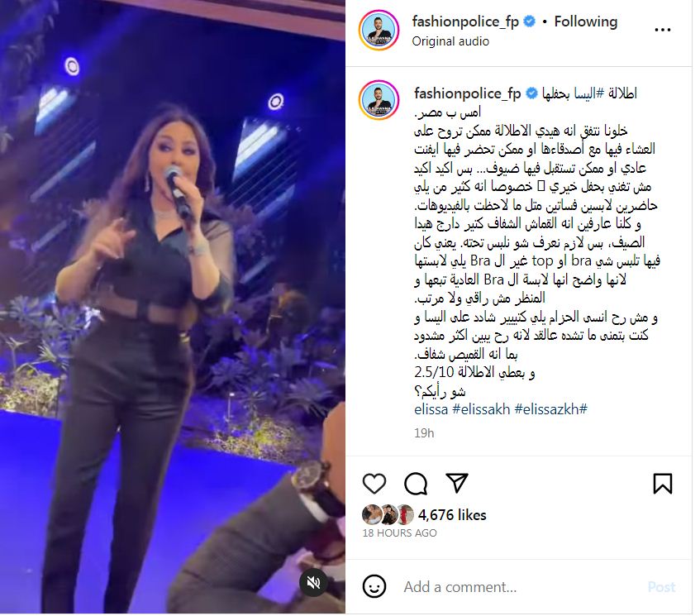Click the Post comment button
The image size is (700, 616).
[x=661, y=587]
